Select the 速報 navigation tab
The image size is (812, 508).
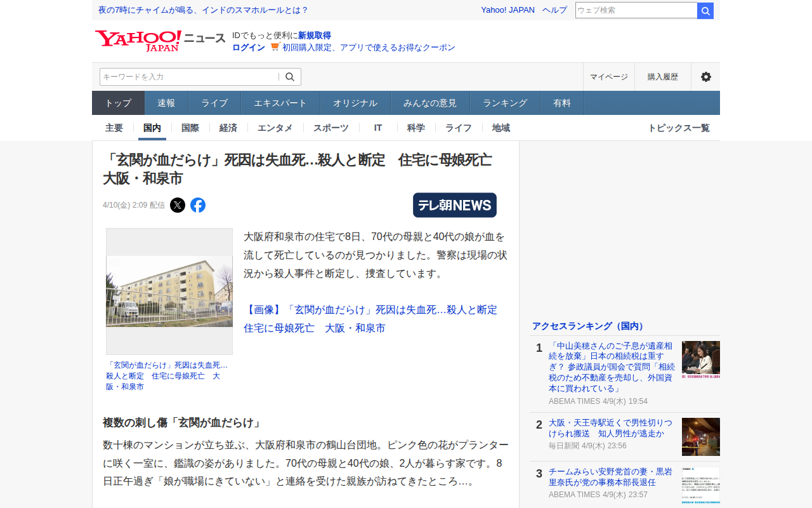tap(166, 103)
